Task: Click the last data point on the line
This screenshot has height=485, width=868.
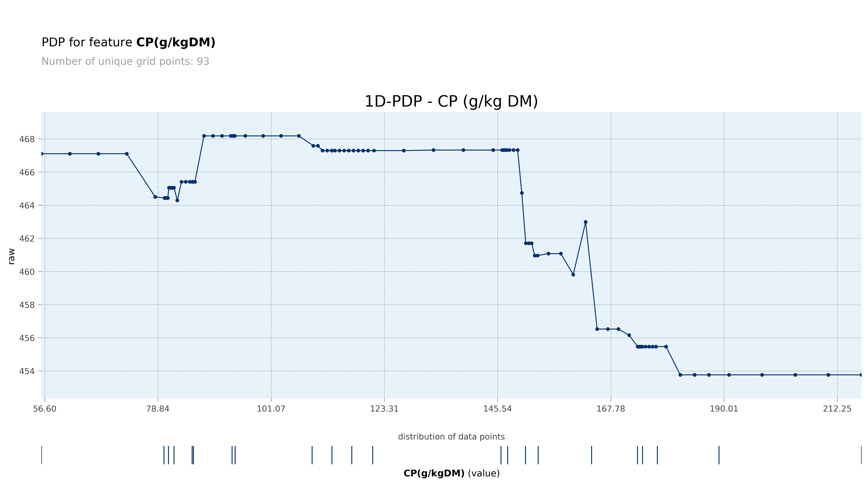Action: (861, 375)
